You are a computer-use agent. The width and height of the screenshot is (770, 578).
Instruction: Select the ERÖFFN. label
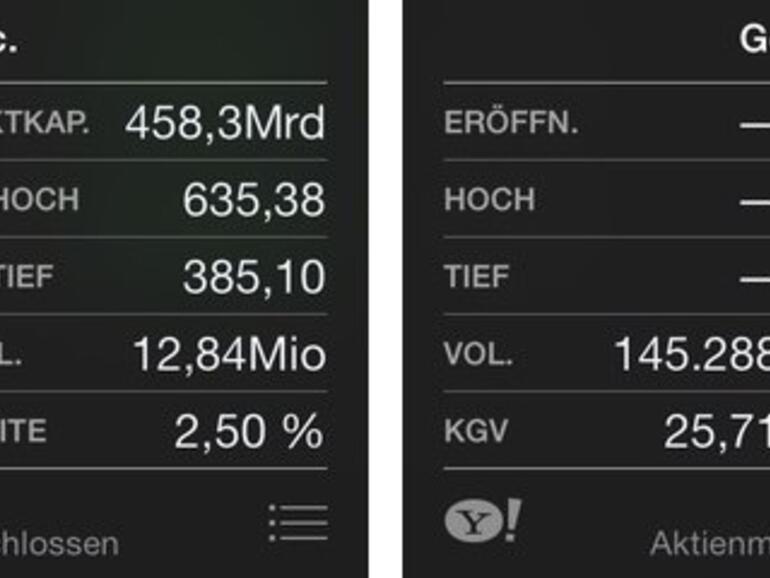pos(511,124)
